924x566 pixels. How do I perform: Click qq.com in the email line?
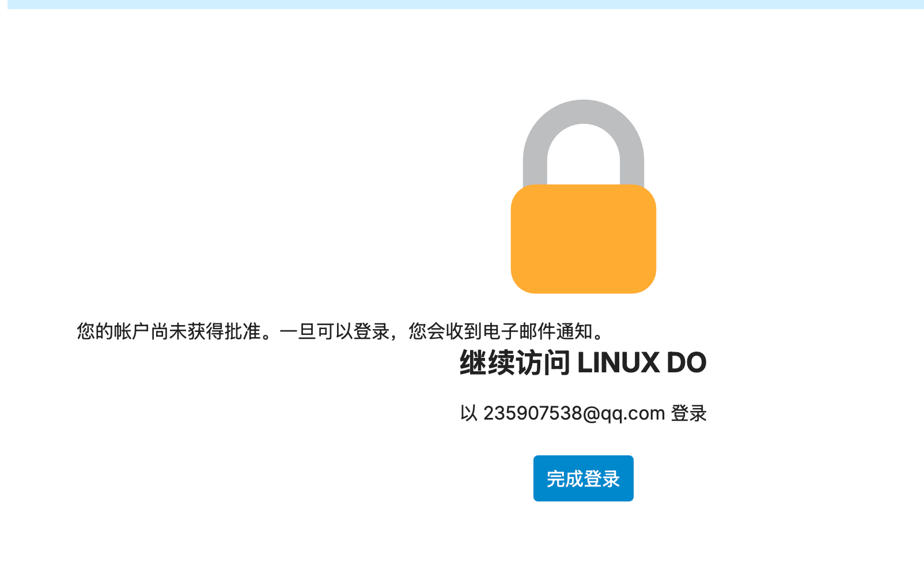coord(633,414)
